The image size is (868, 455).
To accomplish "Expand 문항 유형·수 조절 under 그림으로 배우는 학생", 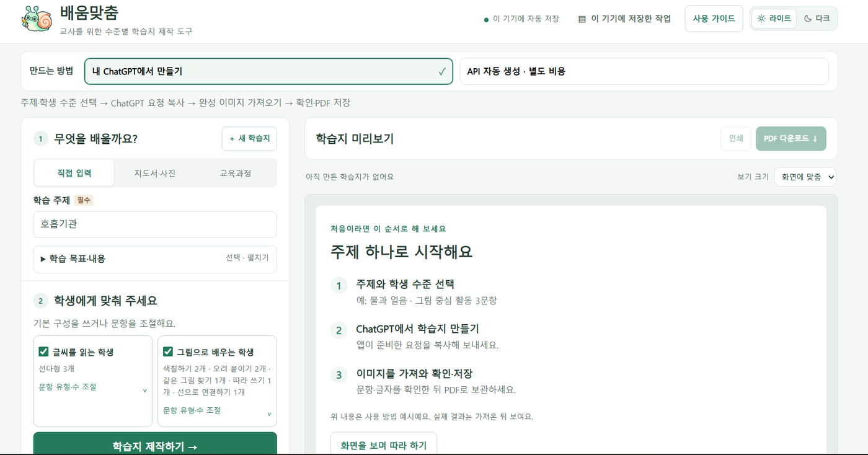I will (x=217, y=411).
